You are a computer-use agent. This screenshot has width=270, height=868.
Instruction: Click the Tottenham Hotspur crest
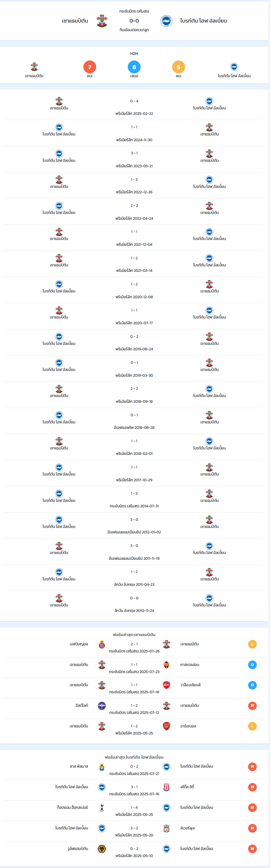click(102, 807)
